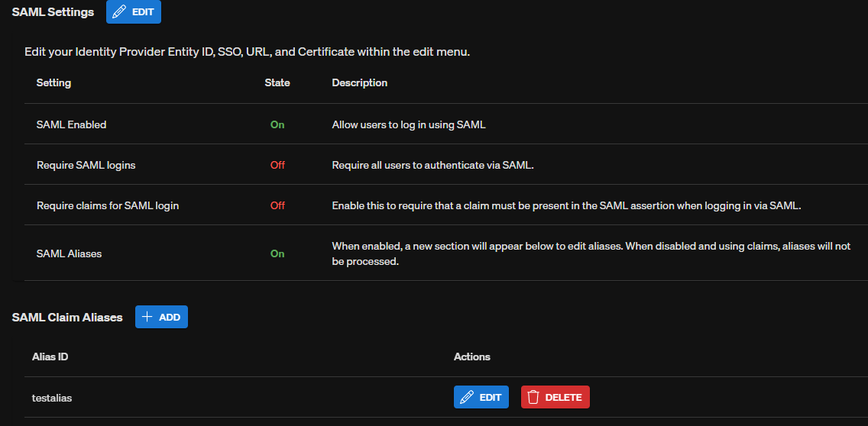This screenshot has width=868, height=426.
Task: Click the pencil icon in testalias row
Action: [467, 397]
